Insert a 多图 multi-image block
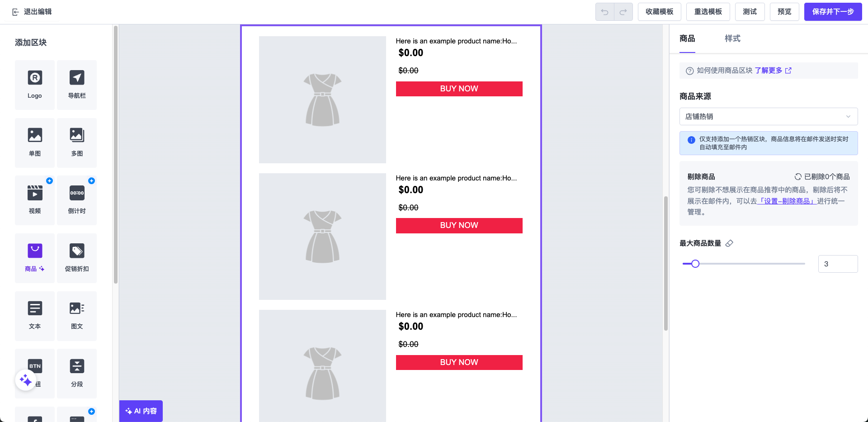The height and width of the screenshot is (422, 868). pos(77,143)
